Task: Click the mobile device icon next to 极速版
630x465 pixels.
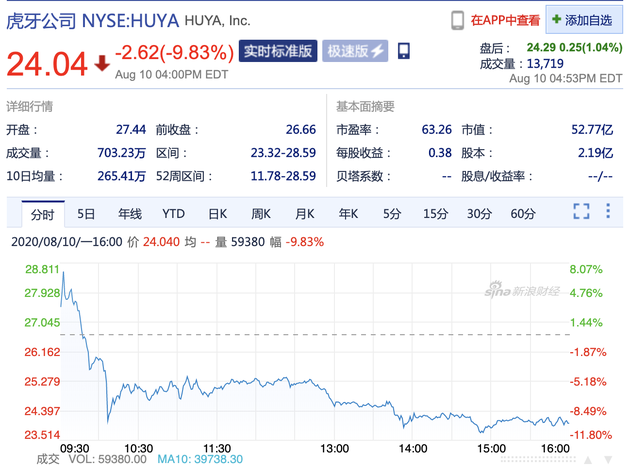Action: 404,51
